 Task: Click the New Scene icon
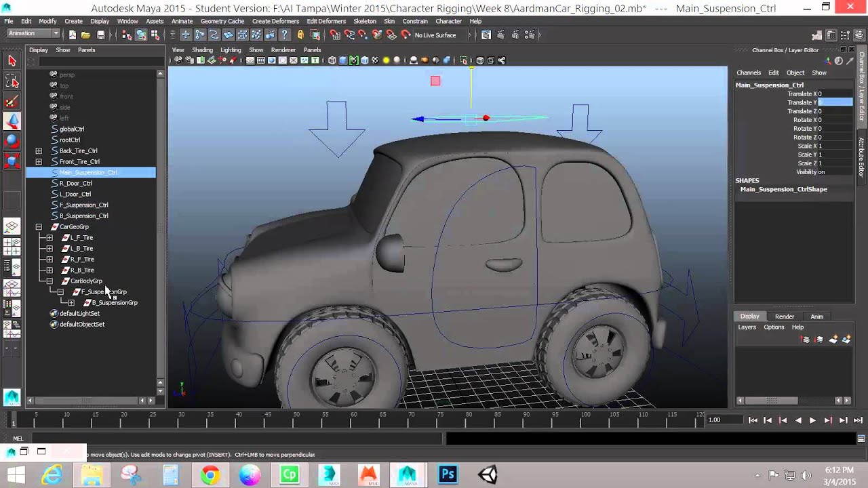click(x=73, y=35)
